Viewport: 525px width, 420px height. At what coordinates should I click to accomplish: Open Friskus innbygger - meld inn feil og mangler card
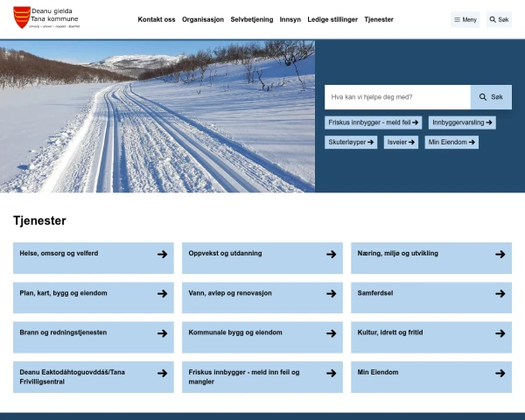coord(262,377)
